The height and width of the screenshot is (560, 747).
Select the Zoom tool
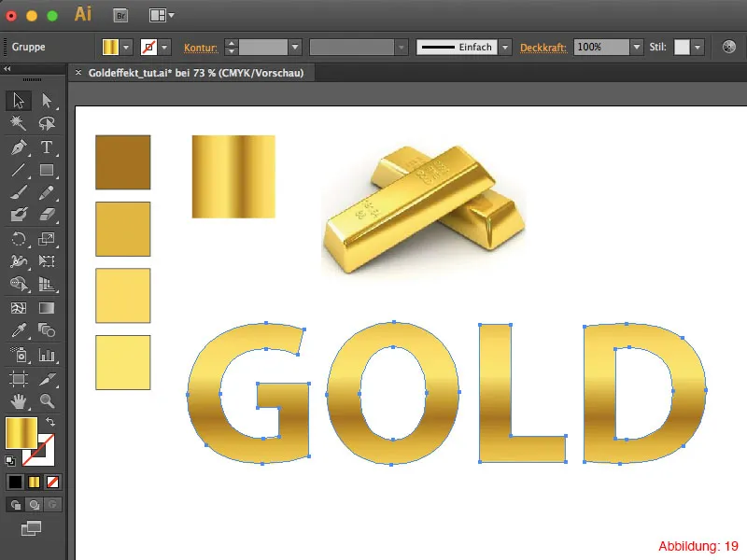tap(47, 401)
